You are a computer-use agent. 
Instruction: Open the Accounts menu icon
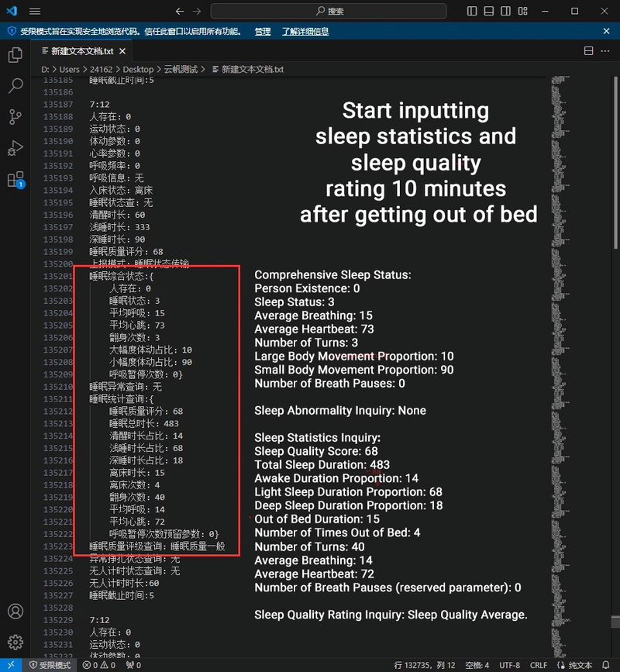[15, 611]
